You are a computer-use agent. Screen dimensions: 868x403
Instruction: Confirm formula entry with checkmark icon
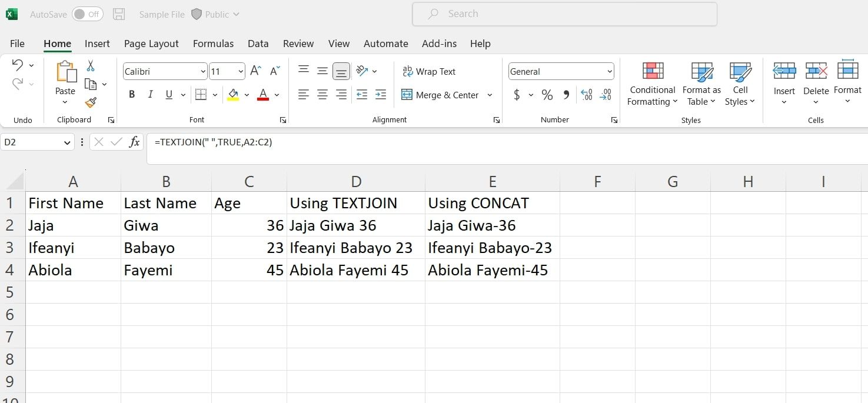coord(117,142)
